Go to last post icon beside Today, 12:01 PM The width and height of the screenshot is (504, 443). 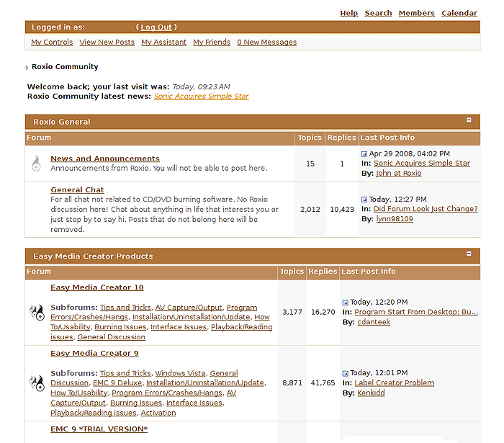click(x=345, y=373)
